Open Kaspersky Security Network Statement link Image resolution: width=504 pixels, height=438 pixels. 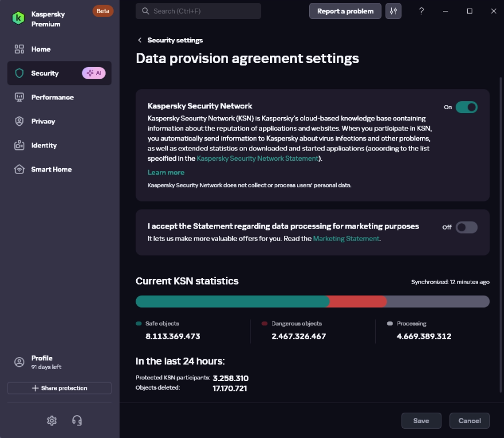[x=257, y=158]
